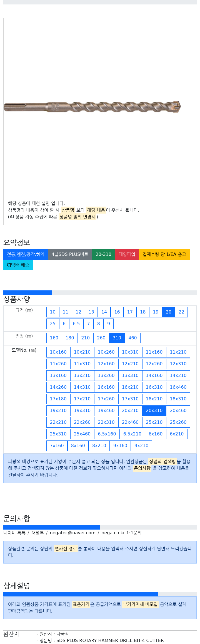Screen dimensions: 200x644
Task: Select model 20x310
Action: (x=154, y=410)
